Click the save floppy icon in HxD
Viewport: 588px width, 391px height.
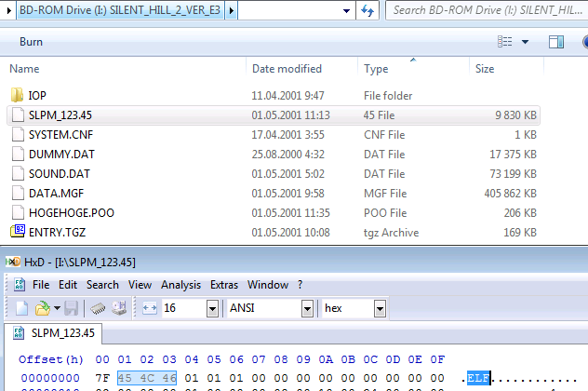pos(72,308)
